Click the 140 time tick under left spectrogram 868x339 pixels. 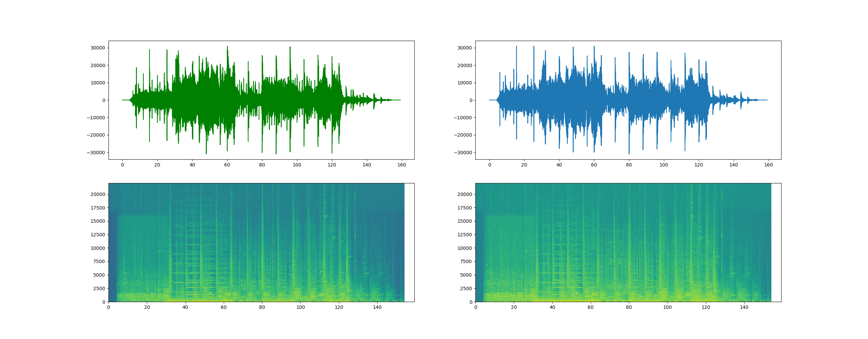pyautogui.click(x=377, y=307)
